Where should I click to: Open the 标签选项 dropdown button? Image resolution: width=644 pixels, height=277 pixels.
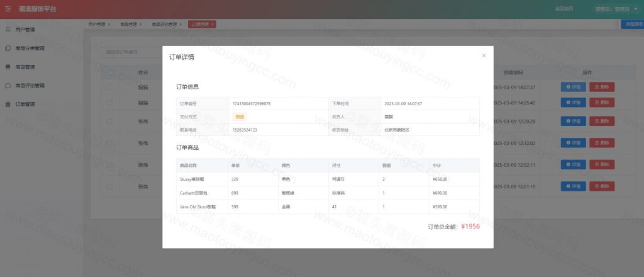pos(633,25)
